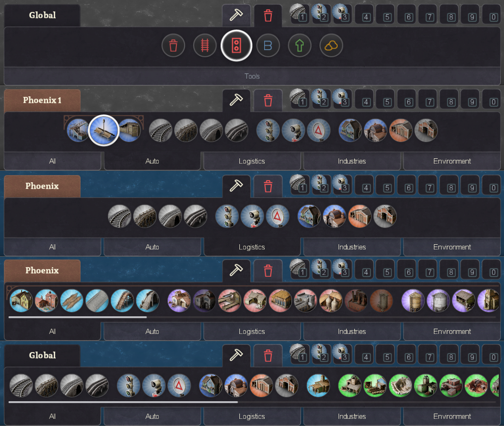Pick the blue B tool icon
The height and width of the screenshot is (426, 504).
(268, 45)
